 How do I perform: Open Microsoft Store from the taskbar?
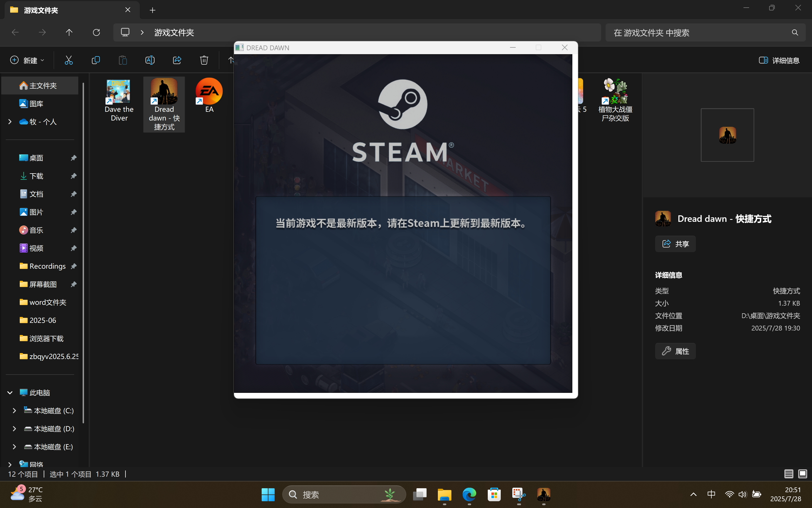494,494
